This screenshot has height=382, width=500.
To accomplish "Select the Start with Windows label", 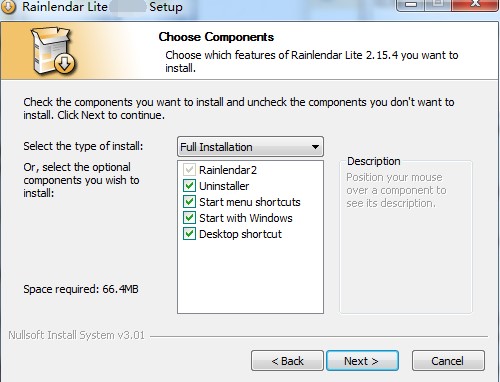I will pos(246,218).
